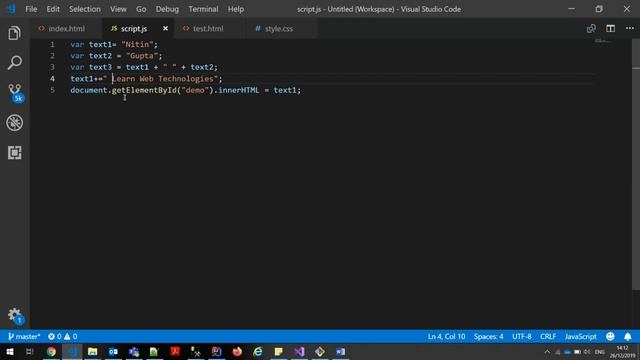Switch to the index.html tab

[x=66, y=29]
